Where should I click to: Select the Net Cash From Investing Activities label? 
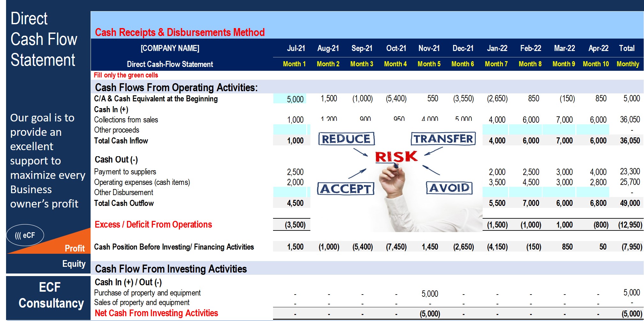pyautogui.click(x=156, y=313)
